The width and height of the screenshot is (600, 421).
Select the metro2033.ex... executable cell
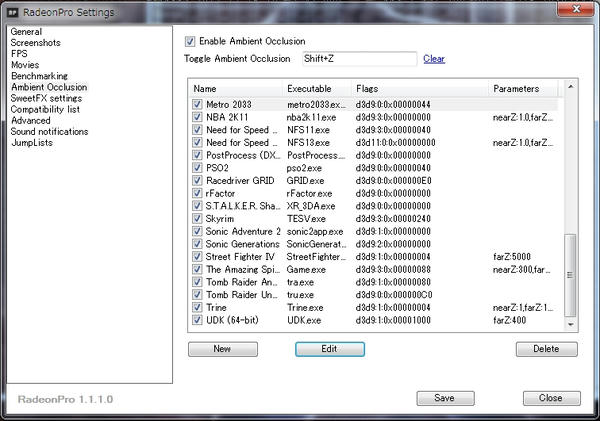[316, 104]
